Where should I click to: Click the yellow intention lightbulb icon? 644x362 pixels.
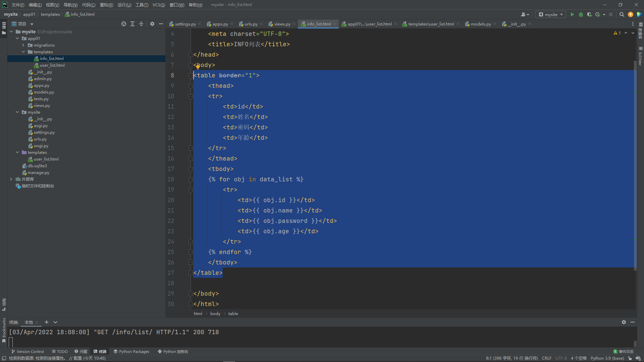(x=198, y=66)
